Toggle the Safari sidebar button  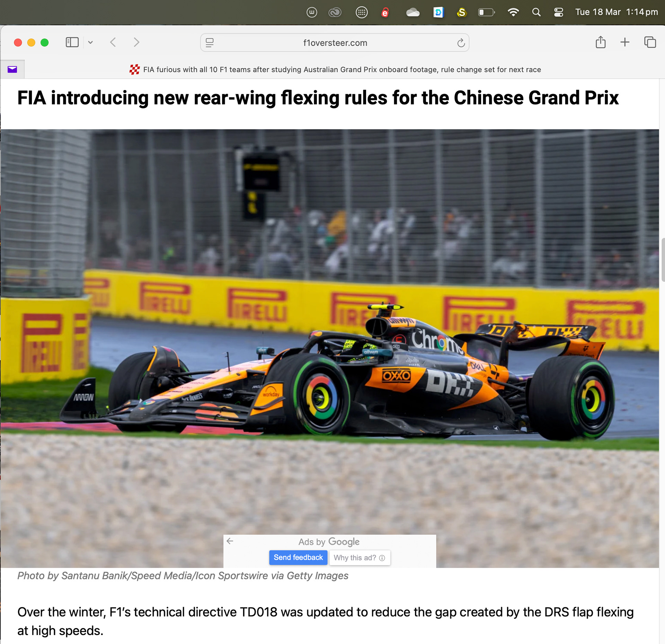coord(72,43)
